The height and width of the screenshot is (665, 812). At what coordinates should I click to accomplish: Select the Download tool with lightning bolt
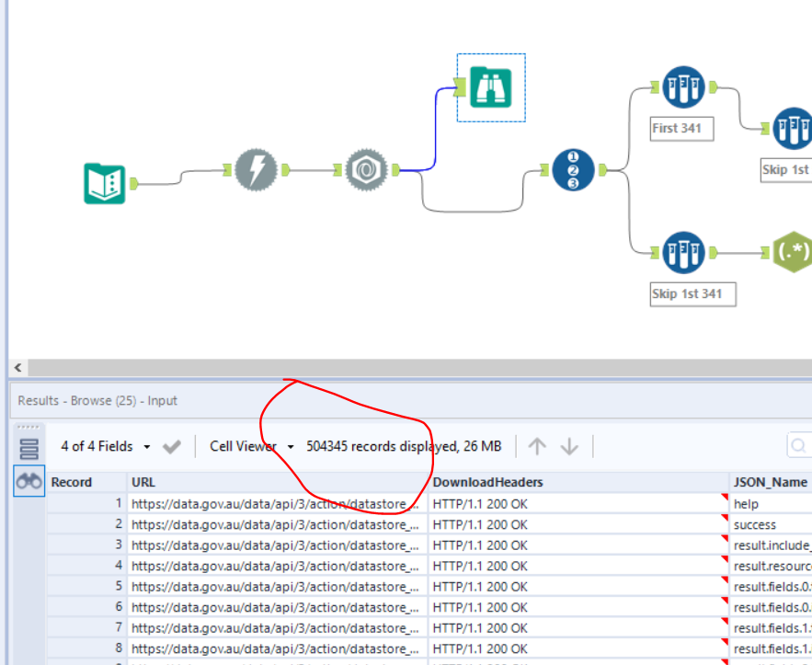click(x=255, y=170)
